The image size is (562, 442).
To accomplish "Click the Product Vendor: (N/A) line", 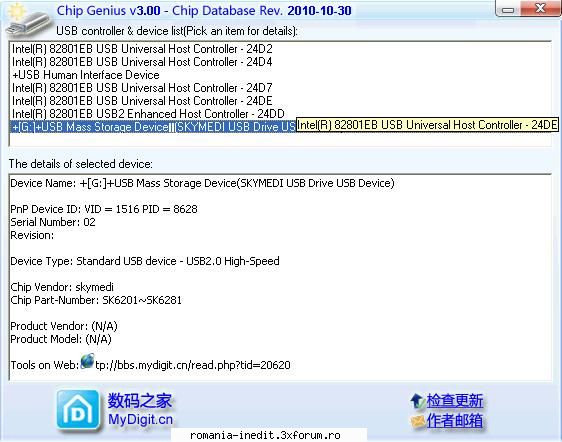I will (64, 326).
